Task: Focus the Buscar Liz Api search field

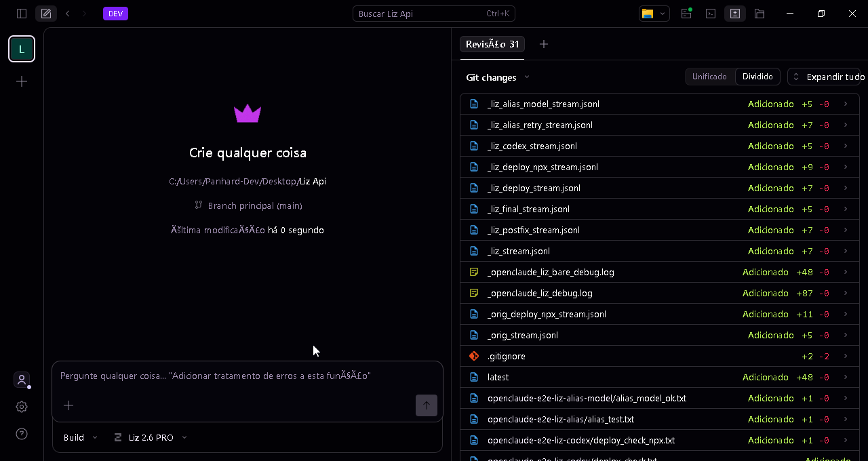Action: click(x=434, y=14)
